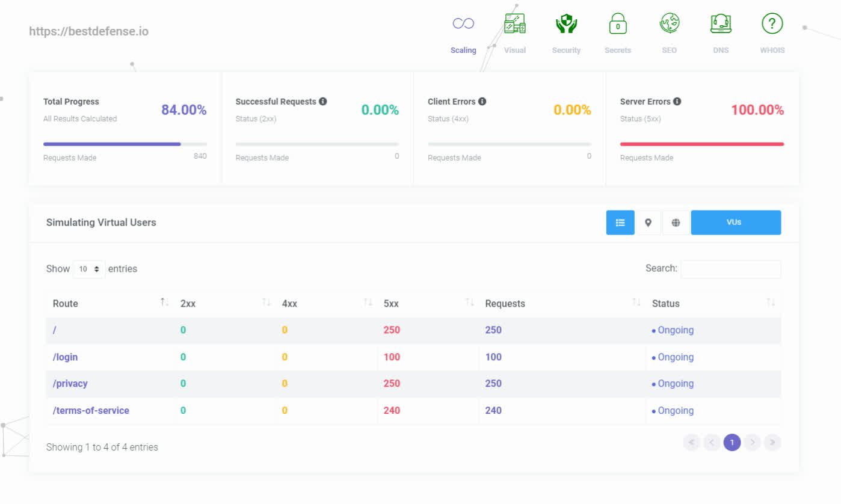Image resolution: width=841 pixels, height=504 pixels.
Task: Switch to map pin location view
Action: click(x=648, y=223)
